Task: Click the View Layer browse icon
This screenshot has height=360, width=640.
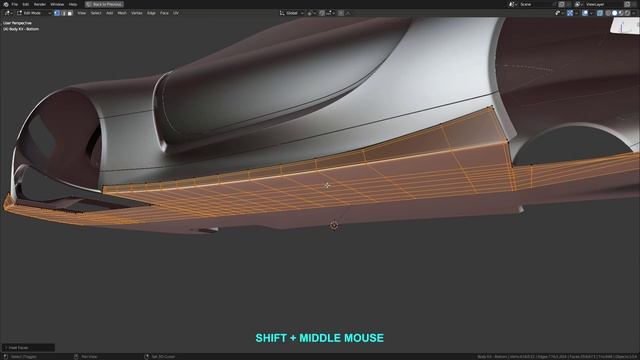Action: [x=578, y=4]
